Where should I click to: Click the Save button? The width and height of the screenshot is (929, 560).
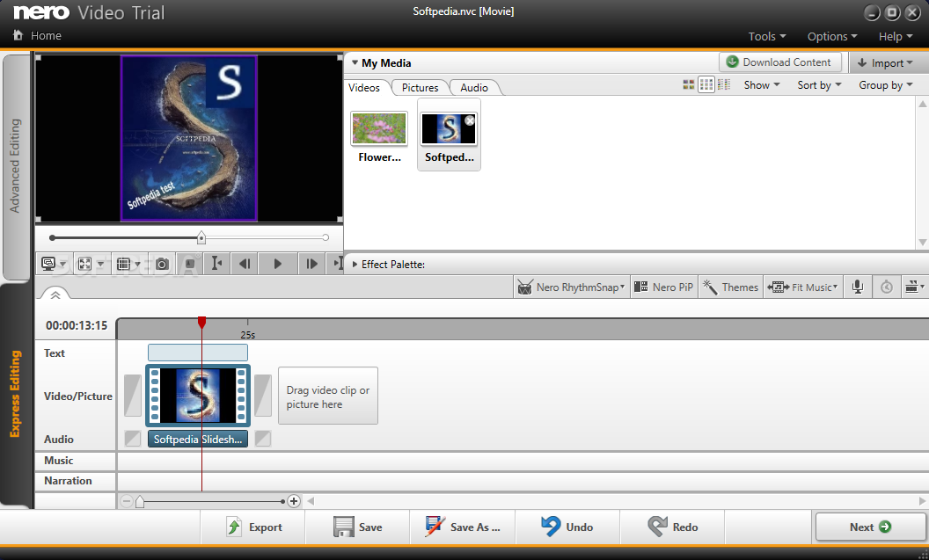tap(358, 527)
